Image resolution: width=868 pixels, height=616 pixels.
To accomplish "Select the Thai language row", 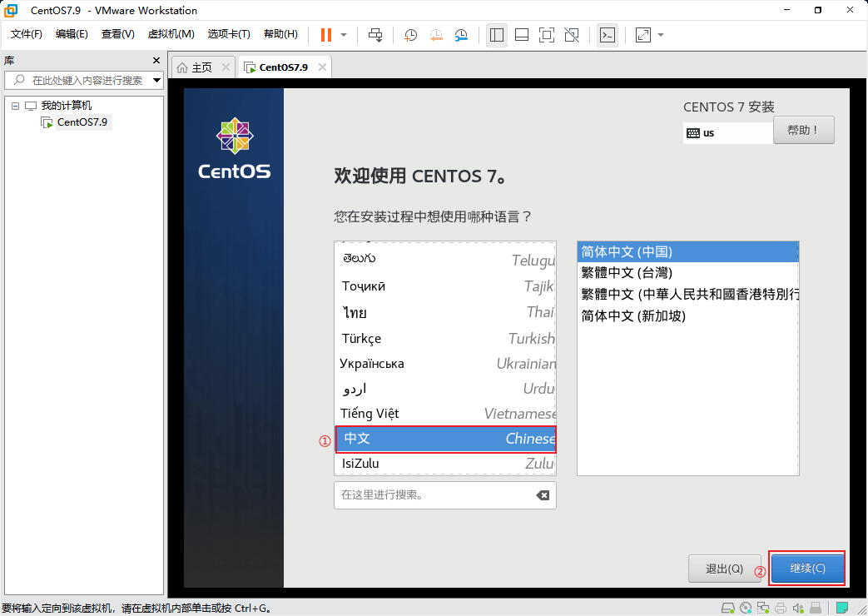I will [x=445, y=312].
